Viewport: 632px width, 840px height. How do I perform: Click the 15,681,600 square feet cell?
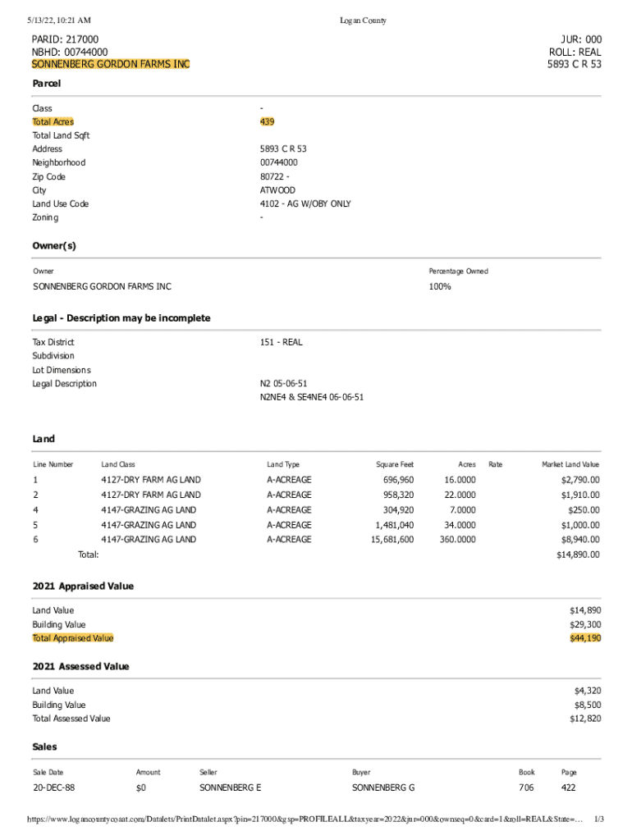(392, 540)
